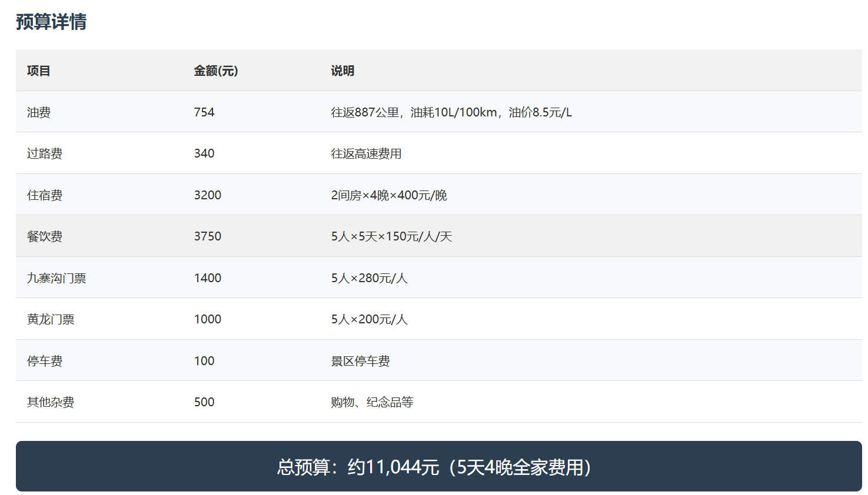Select the 项目 column header
This screenshot has width=868, height=495.
[x=39, y=71]
